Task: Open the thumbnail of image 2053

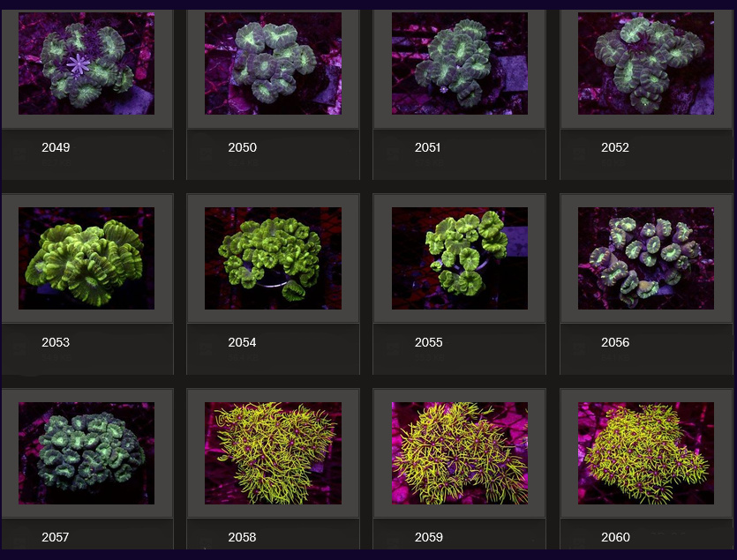Action: click(x=86, y=258)
